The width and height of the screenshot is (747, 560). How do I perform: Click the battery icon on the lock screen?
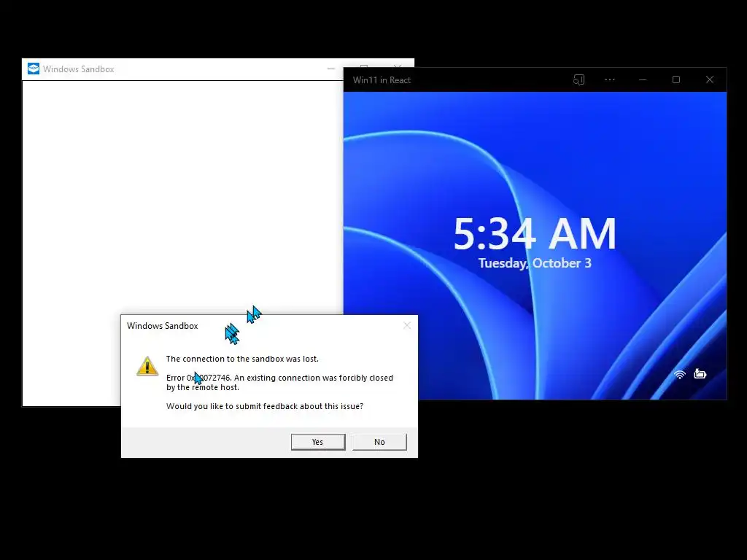pyautogui.click(x=700, y=374)
